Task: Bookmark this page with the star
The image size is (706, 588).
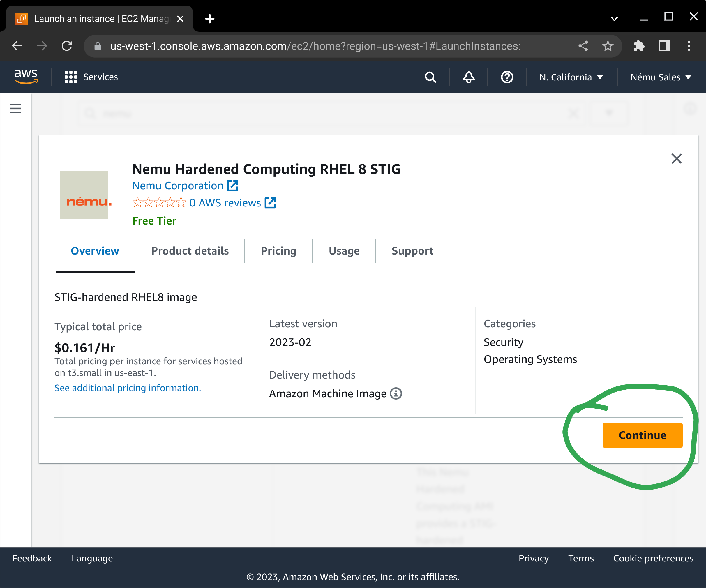Action: coord(608,46)
